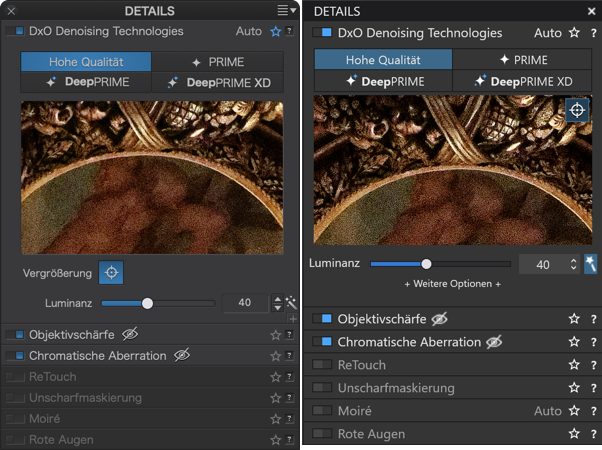Image resolution: width=602 pixels, height=450 pixels.
Task: Toggle Chromatische Aberration in right panel
Action: coord(322,342)
